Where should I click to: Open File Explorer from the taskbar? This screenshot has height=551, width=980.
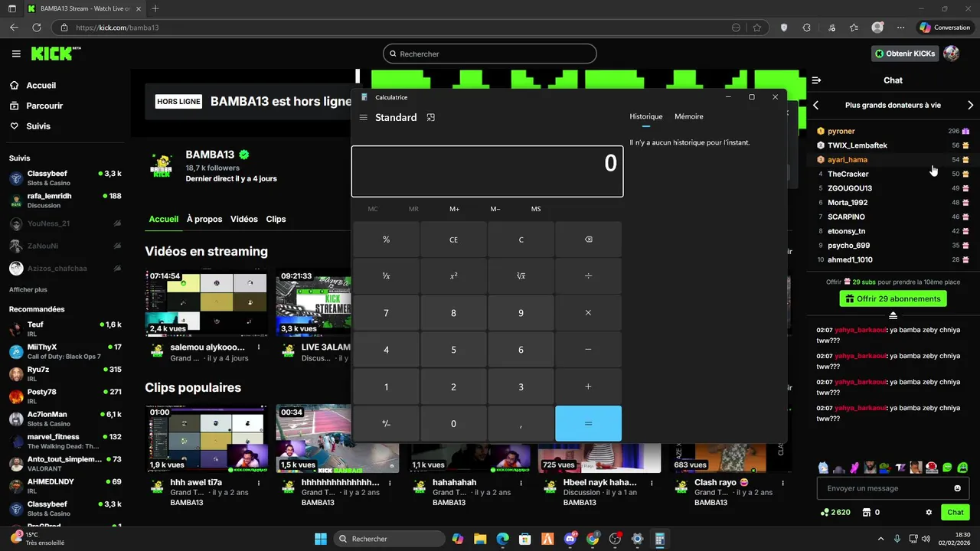[480, 539]
